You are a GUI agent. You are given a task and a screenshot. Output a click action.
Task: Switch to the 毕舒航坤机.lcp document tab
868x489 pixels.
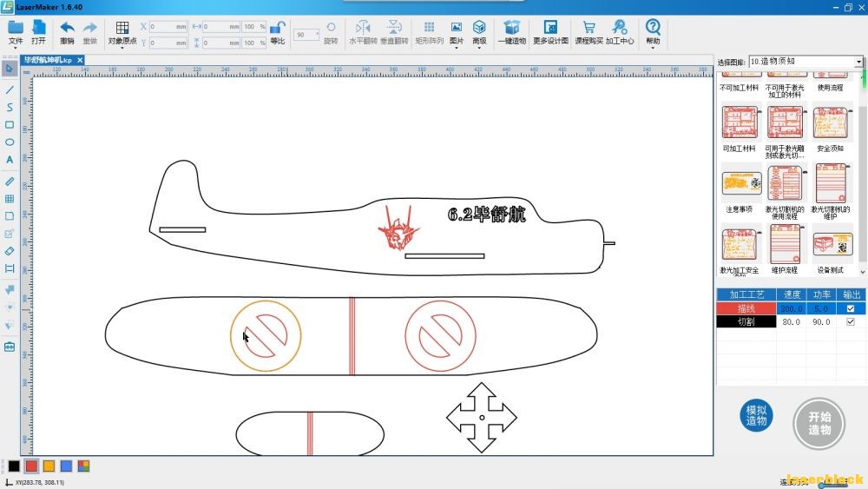point(48,60)
